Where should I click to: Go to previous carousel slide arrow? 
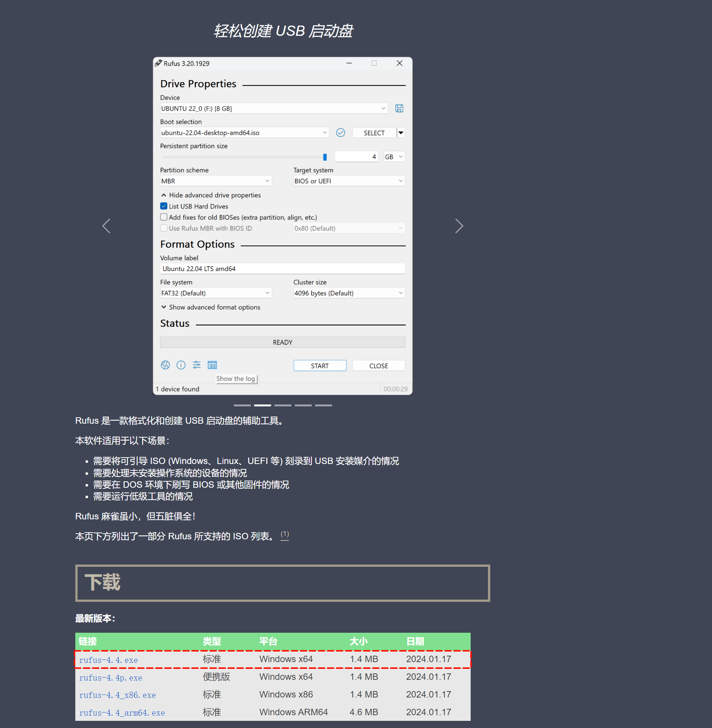coord(106,226)
